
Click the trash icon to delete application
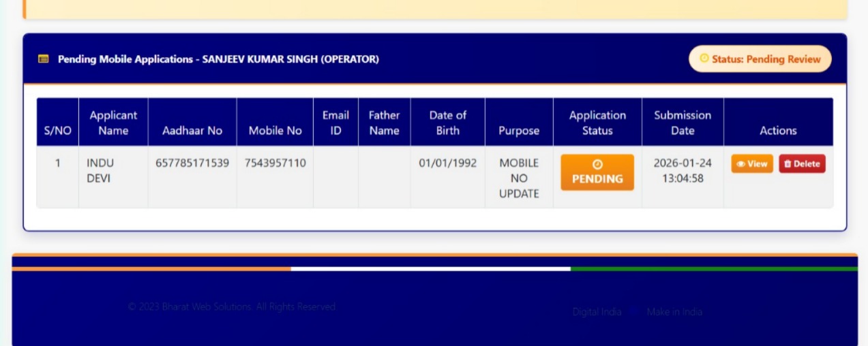pyautogui.click(x=788, y=164)
